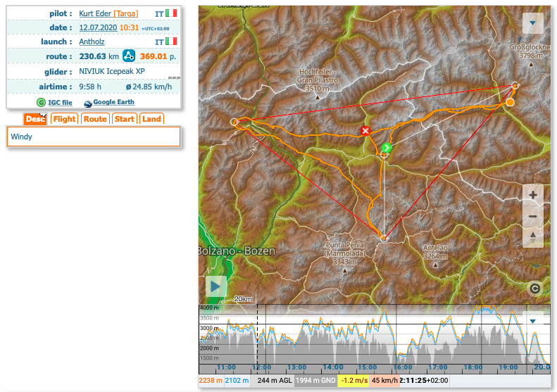Zoom out with the map minus button
557x392 pixels.
point(533,216)
